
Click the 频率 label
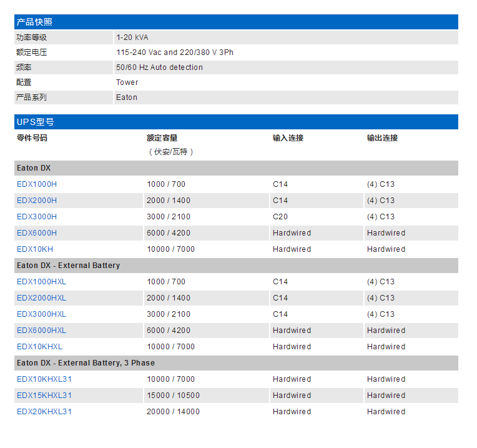[24, 67]
